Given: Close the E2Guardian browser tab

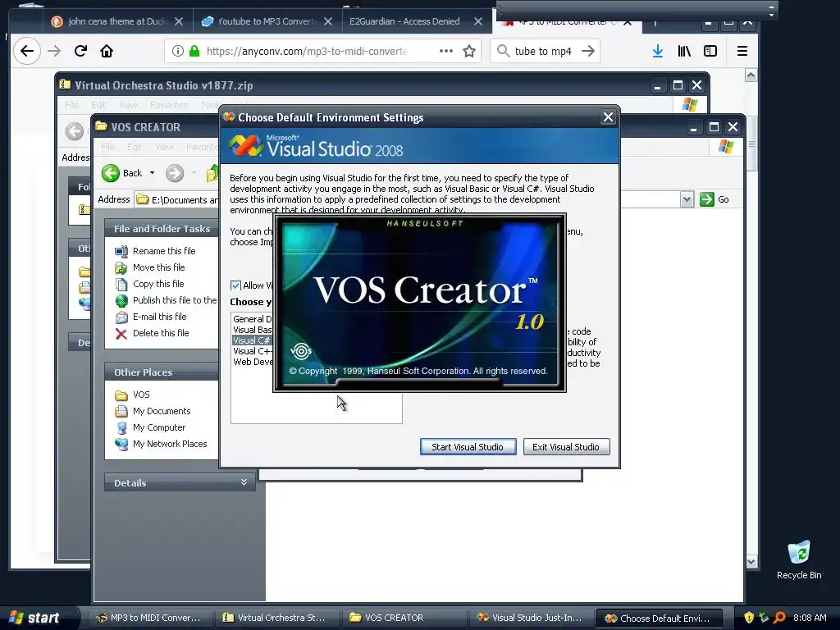Looking at the screenshot, I should pyautogui.click(x=478, y=21).
